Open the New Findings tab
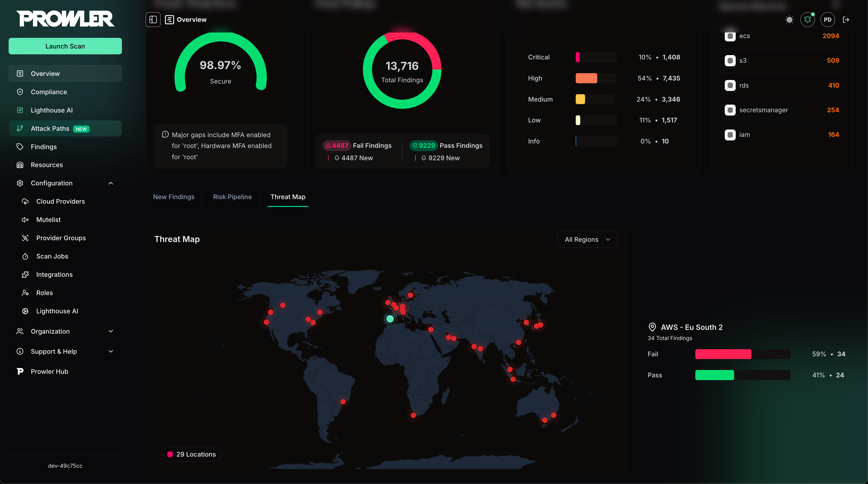 pos(173,197)
